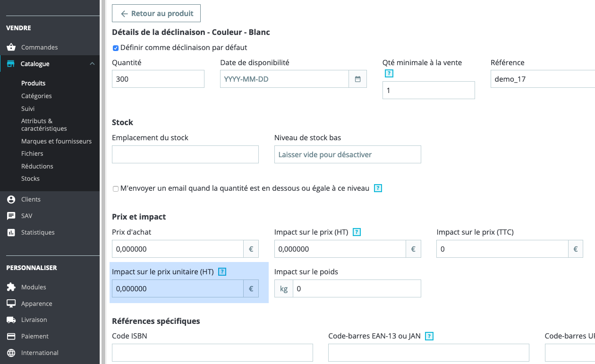The image size is (595, 364).
Task: Focus the Date de disponibilité input
Action: coord(284,79)
